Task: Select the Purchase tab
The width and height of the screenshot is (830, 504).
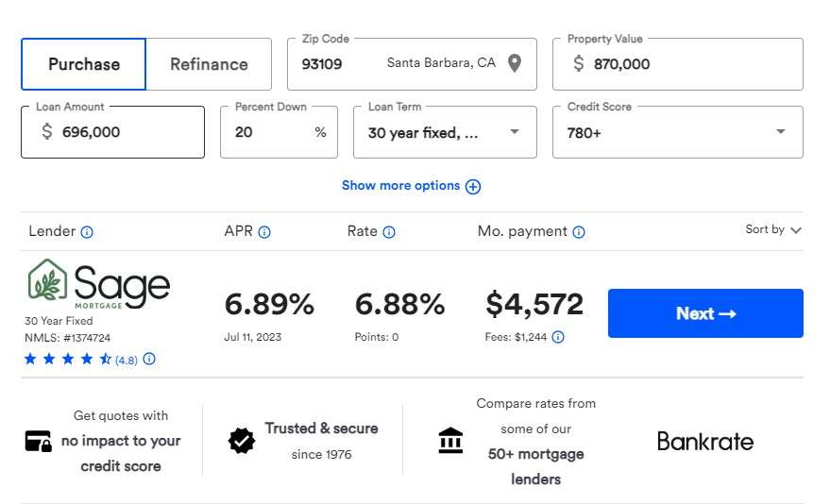Action: point(84,64)
